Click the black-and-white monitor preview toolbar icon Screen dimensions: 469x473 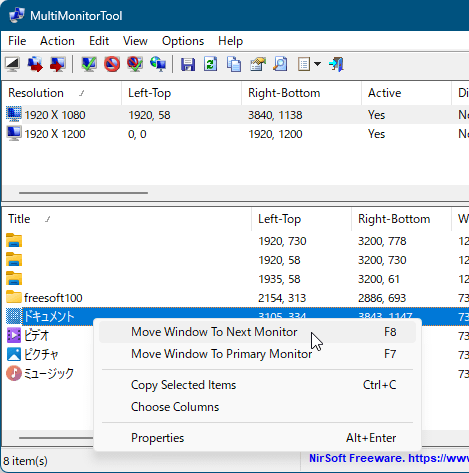pyautogui.click(x=13, y=64)
